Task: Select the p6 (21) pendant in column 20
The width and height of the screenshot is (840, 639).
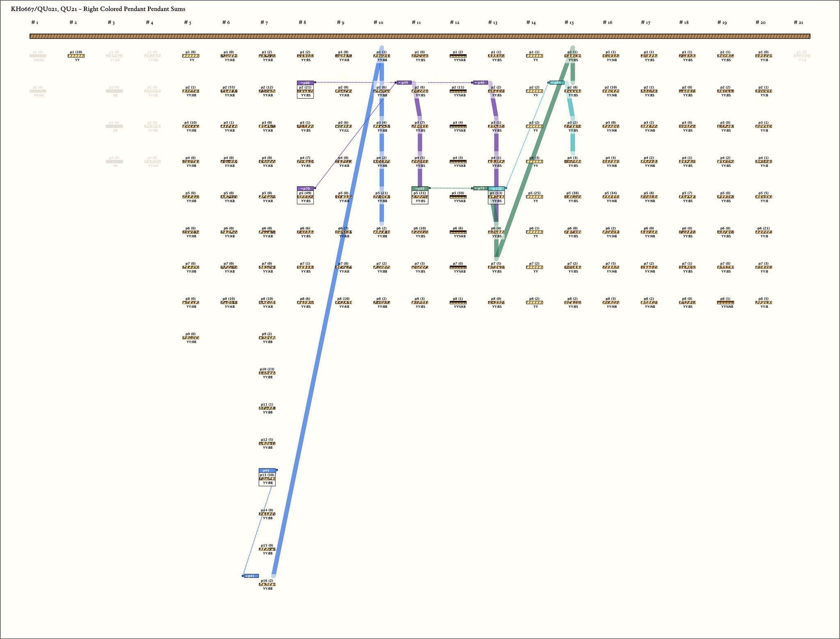Action: (763, 232)
